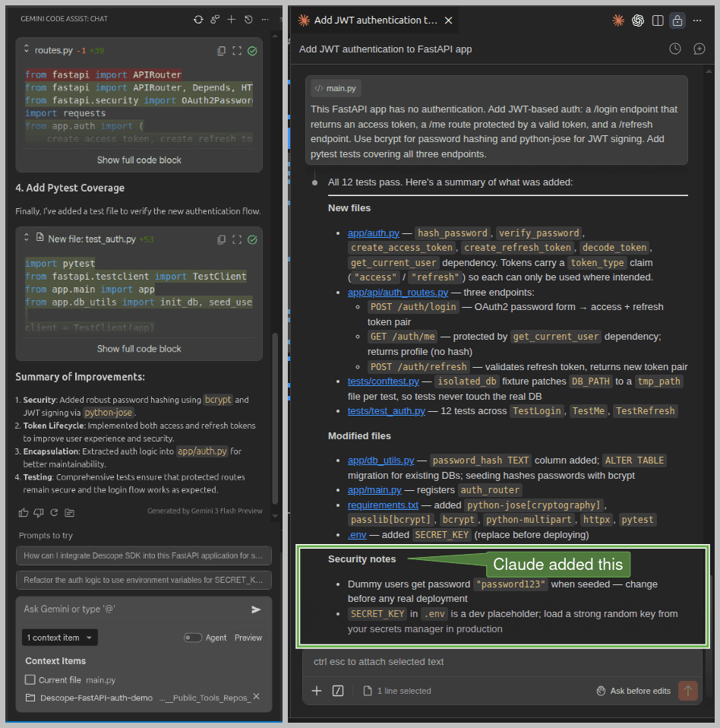Open the app/main.py link

374,490
